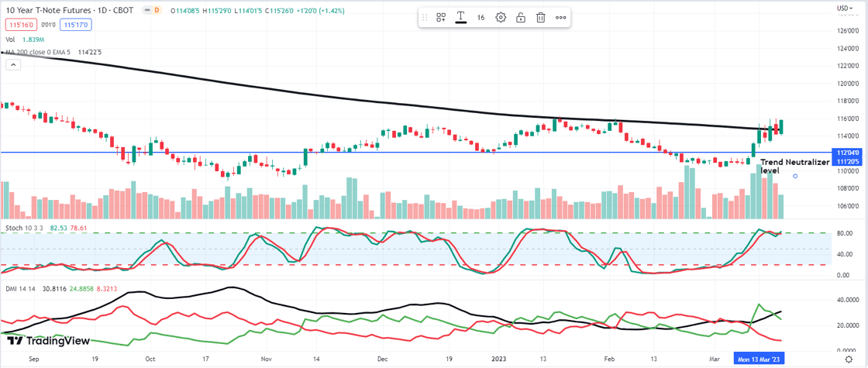
Task: Toggle the lock icon for the drawing
Action: 521,18
